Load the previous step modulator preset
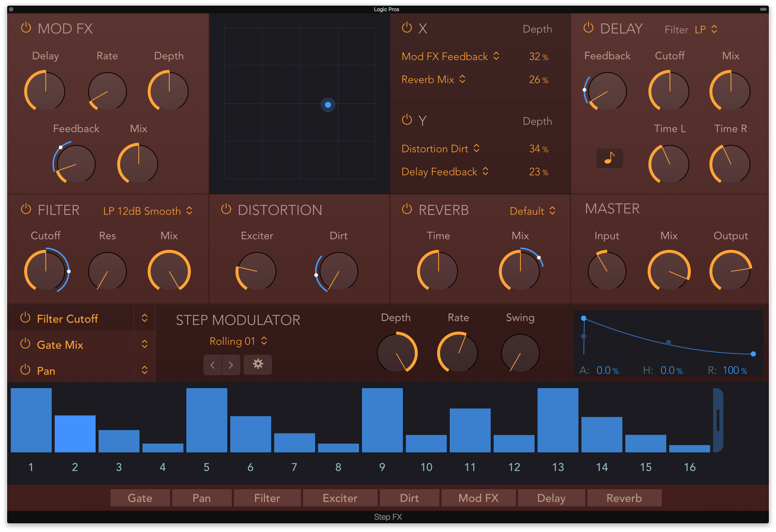 click(x=212, y=365)
